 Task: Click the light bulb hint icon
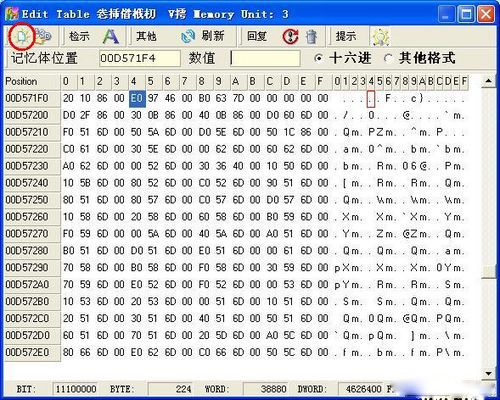coord(380,36)
